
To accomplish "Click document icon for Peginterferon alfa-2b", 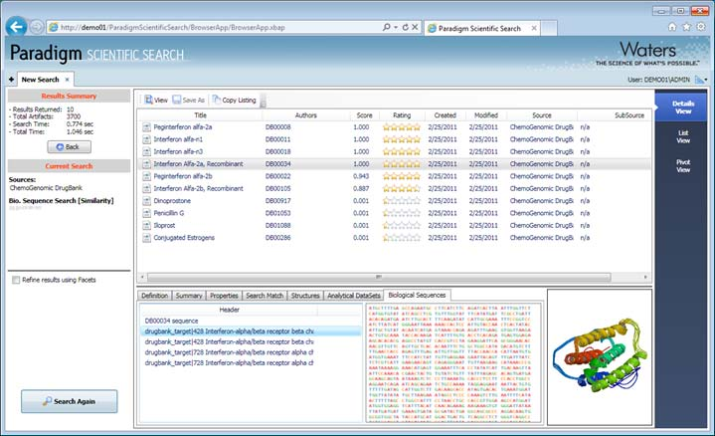I will click(x=146, y=176).
